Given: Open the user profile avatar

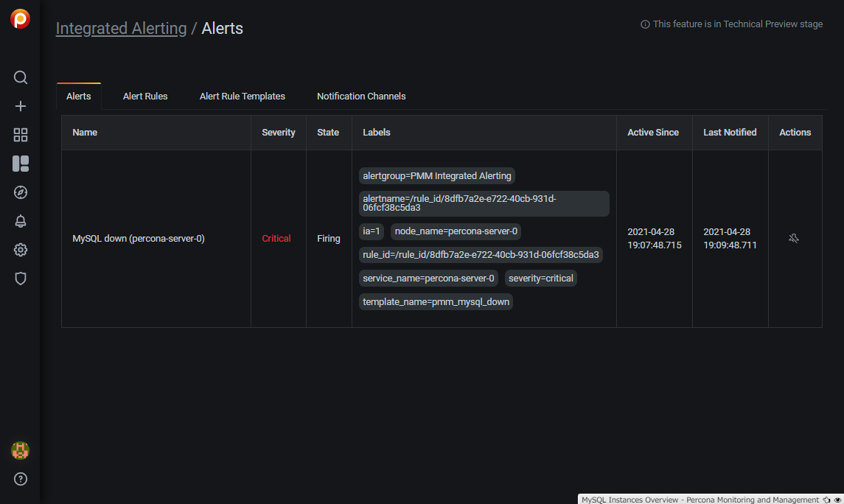Looking at the screenshot, I should point(21,451).
